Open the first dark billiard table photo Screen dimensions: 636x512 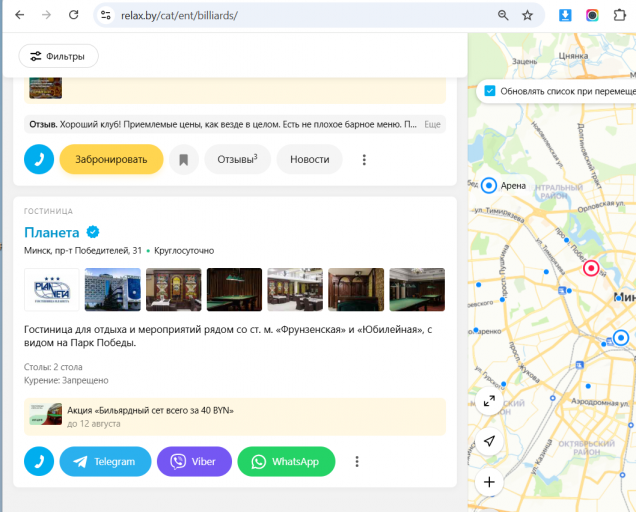click(234, 290)
